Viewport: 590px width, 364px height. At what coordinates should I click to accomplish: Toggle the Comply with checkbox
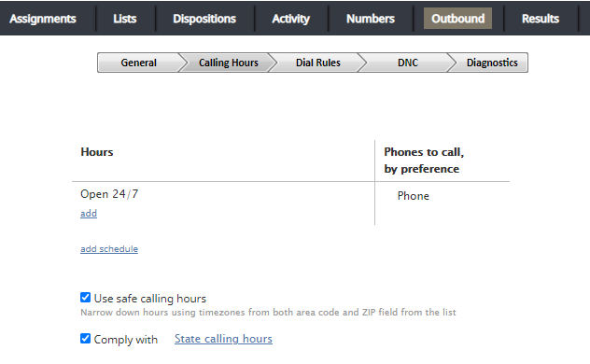[85, 338]
